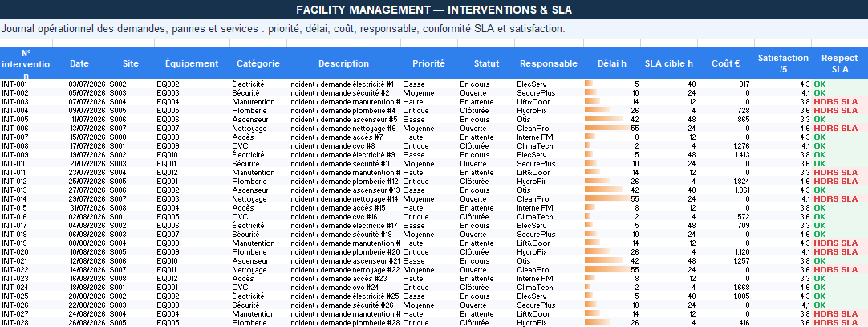Select the SLA cible h column header
This screenshot has width=868, height=327.
pos(669,63)
